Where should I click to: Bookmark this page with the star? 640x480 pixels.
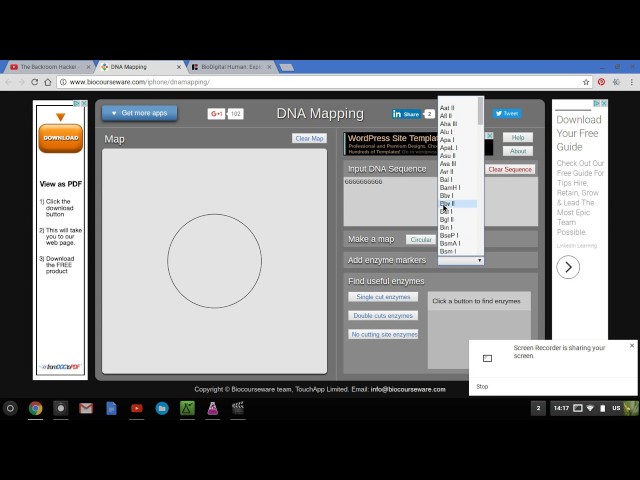[586, 82]
